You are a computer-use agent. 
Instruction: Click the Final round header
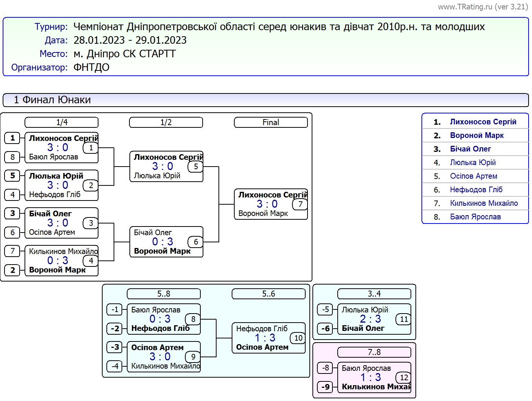coord(271,122)
